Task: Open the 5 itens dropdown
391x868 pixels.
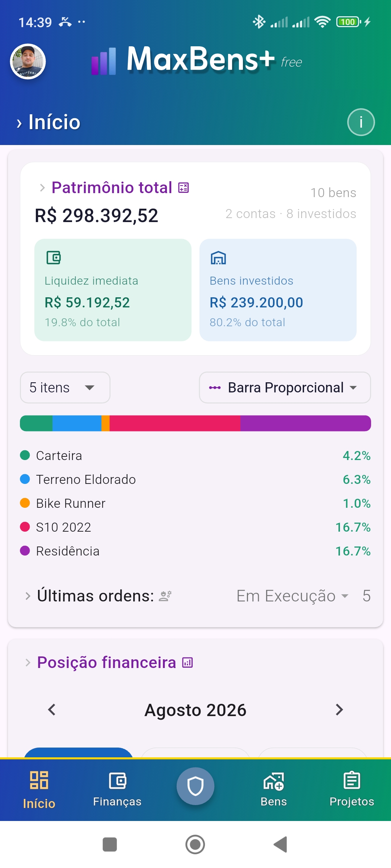Action: click(x=65, y=387)
